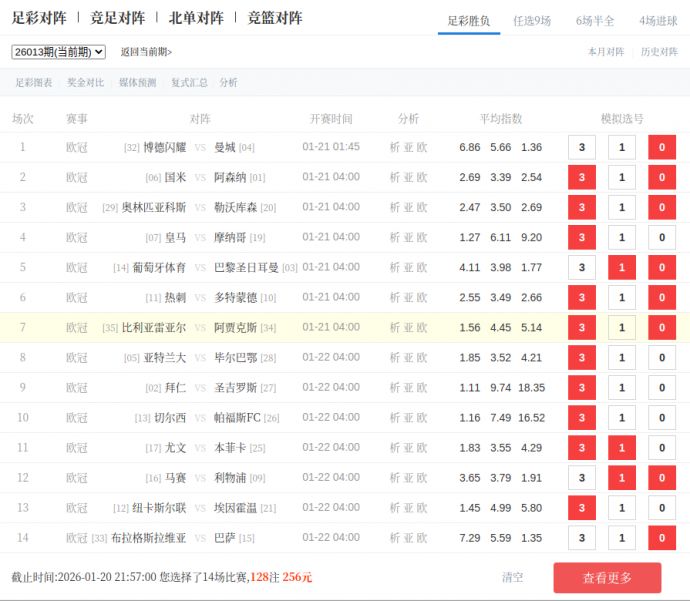Open the 26013期 period dropdown
This screenshot has height=601, width=690.
point(58,52)
